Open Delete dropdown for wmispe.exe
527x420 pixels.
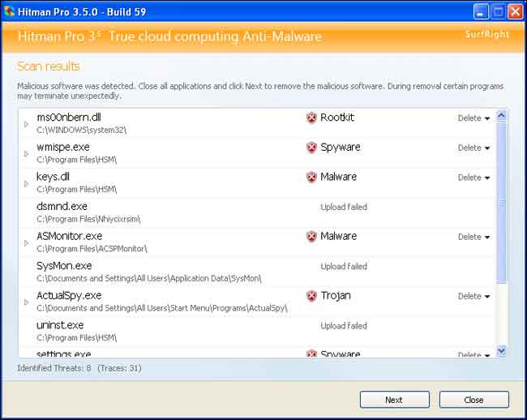click(x=473, y=148)
